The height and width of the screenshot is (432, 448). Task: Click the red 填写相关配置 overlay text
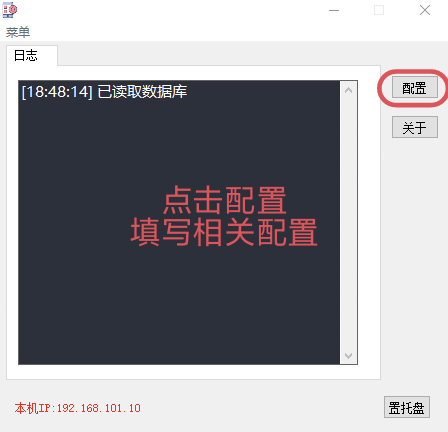224,232
